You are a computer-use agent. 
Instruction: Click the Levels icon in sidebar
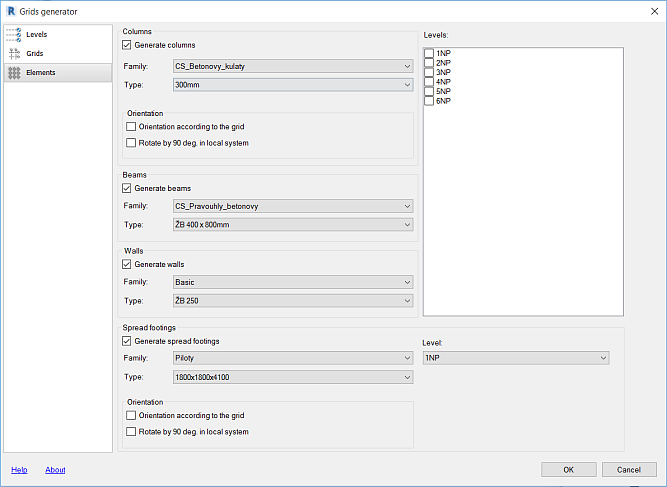click(14, 34)
